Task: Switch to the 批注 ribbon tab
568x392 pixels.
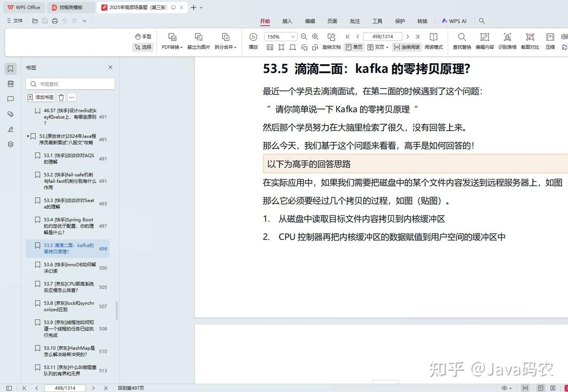Action: pyautogui.click(x=355, y=21)
